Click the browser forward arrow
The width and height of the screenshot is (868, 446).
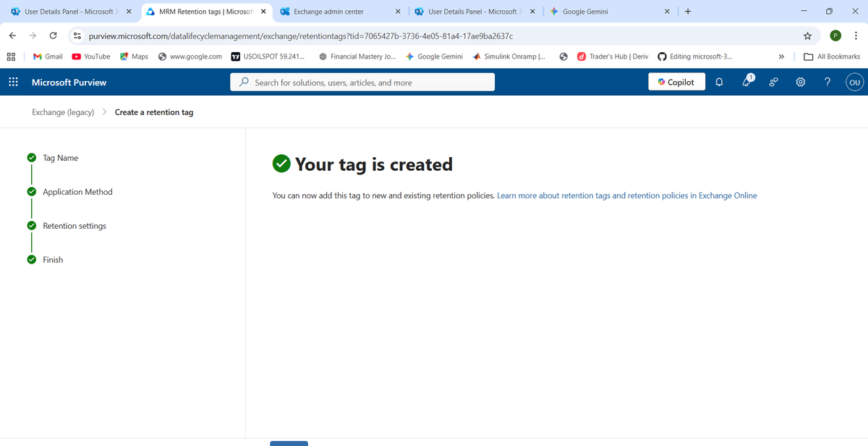point(33,35)
